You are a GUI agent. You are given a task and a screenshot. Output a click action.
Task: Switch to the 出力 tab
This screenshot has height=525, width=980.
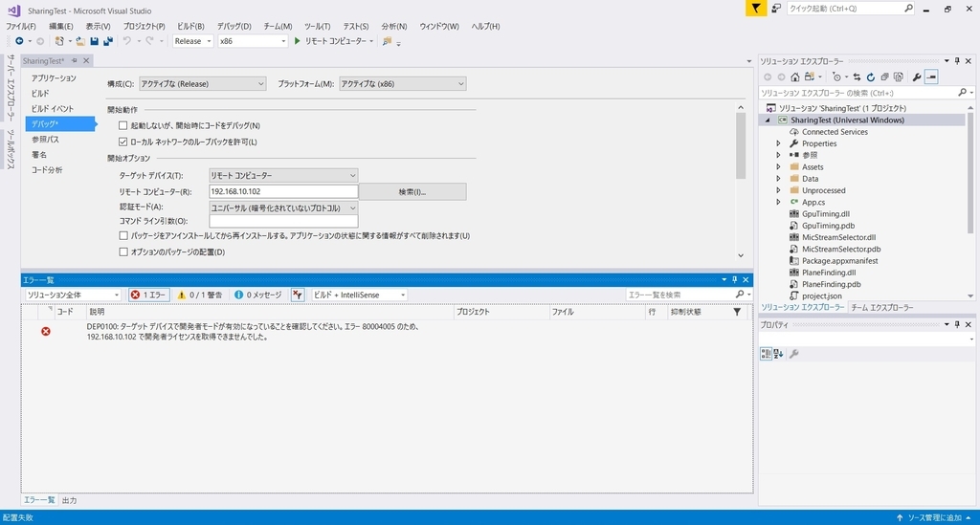tap(69, 501)
